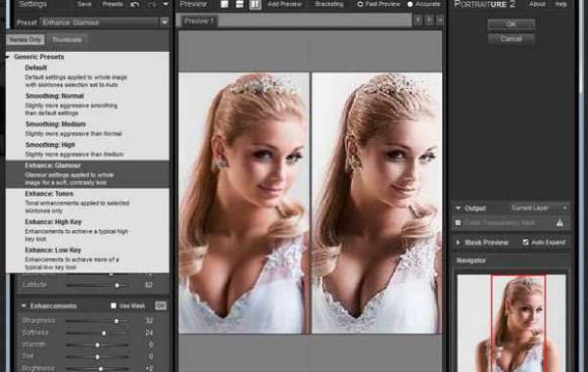Viewport: 588px width, 372px height.
Task: Click the Latitude slider handle
Action: tap(117, 286)
